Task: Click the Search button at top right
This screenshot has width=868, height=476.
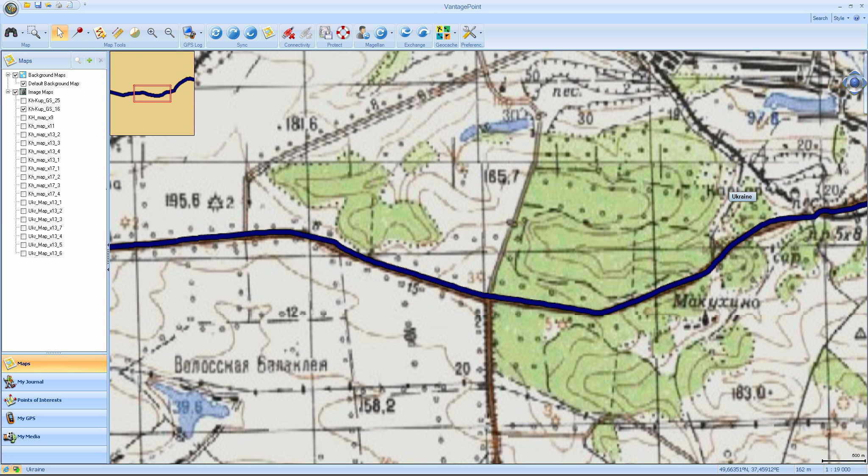Action: pyautogui.click(x=820, y=18)
